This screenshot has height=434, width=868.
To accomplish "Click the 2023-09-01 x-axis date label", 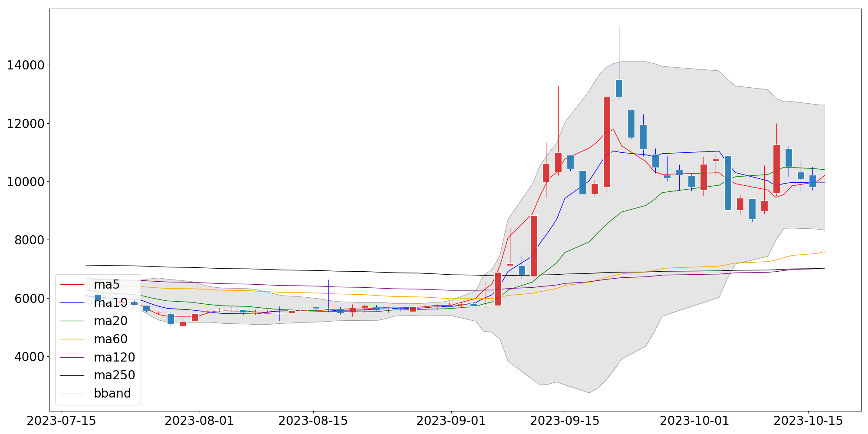I will (x=451, y=421).
